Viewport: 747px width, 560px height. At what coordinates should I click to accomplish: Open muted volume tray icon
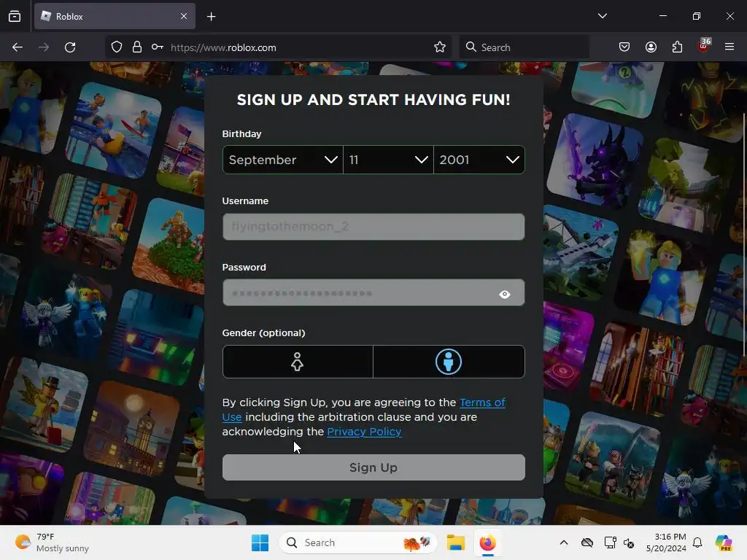click(629, 542)
